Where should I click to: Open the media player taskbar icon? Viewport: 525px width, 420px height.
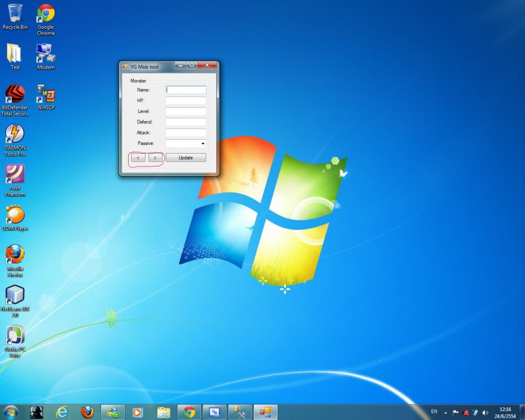(x=138, y=412)
